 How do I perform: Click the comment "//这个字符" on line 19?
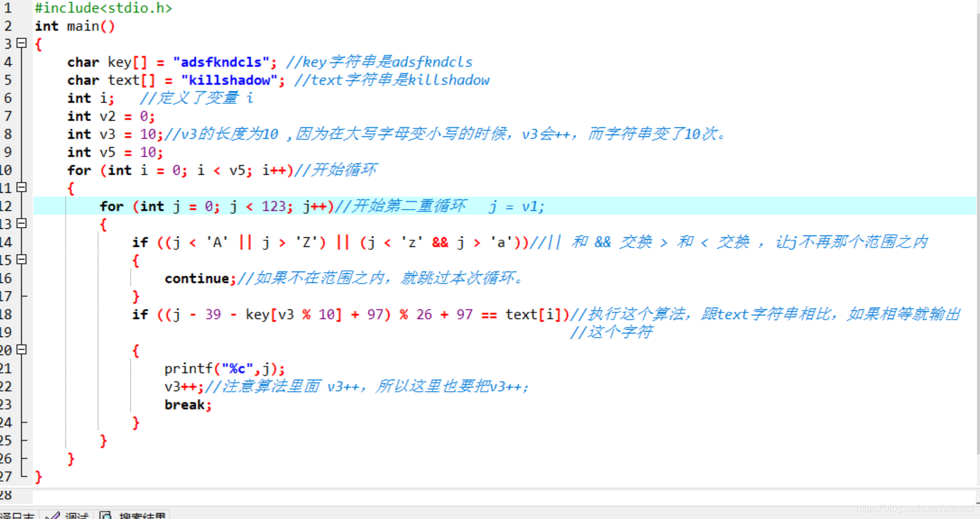[x=611, y=332]
